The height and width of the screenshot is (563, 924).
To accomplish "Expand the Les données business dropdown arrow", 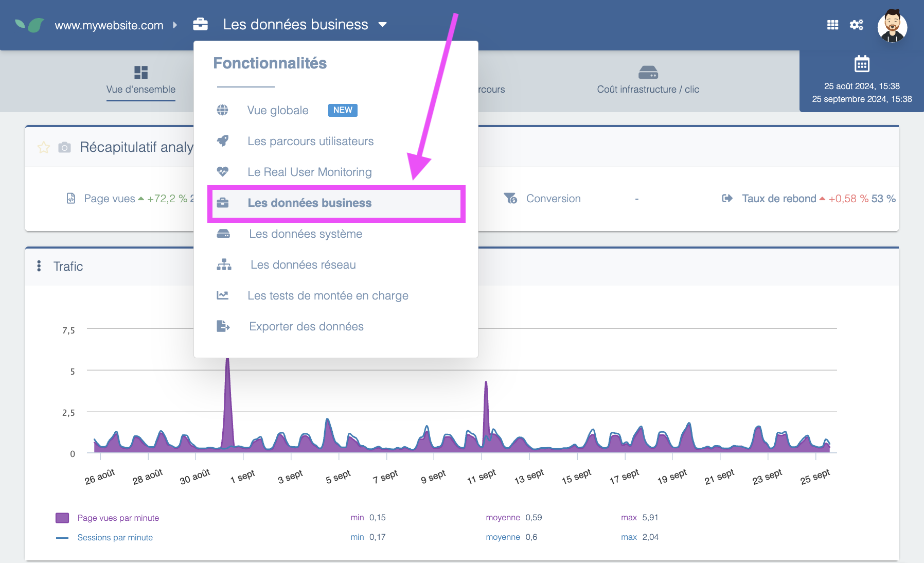I will click(382, 25).
